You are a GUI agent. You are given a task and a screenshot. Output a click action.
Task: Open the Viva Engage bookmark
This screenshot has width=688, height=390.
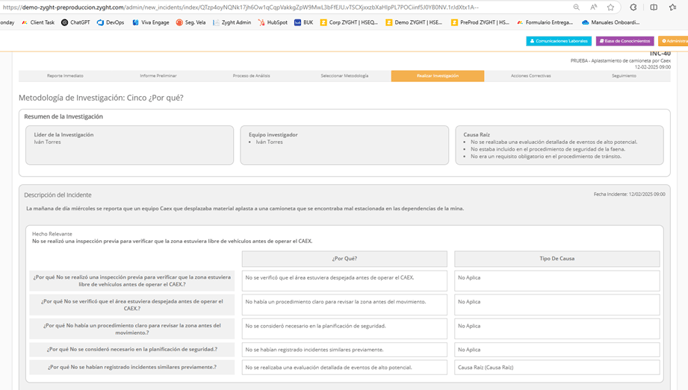[x=150, y=22]
